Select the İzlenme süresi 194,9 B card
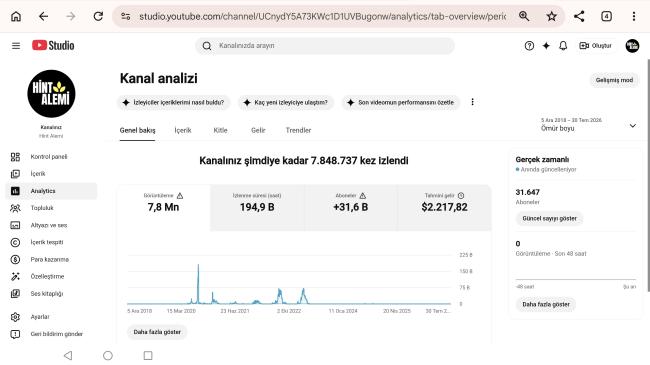The width and height of the screenshot is (650, 365). (257, 208)
